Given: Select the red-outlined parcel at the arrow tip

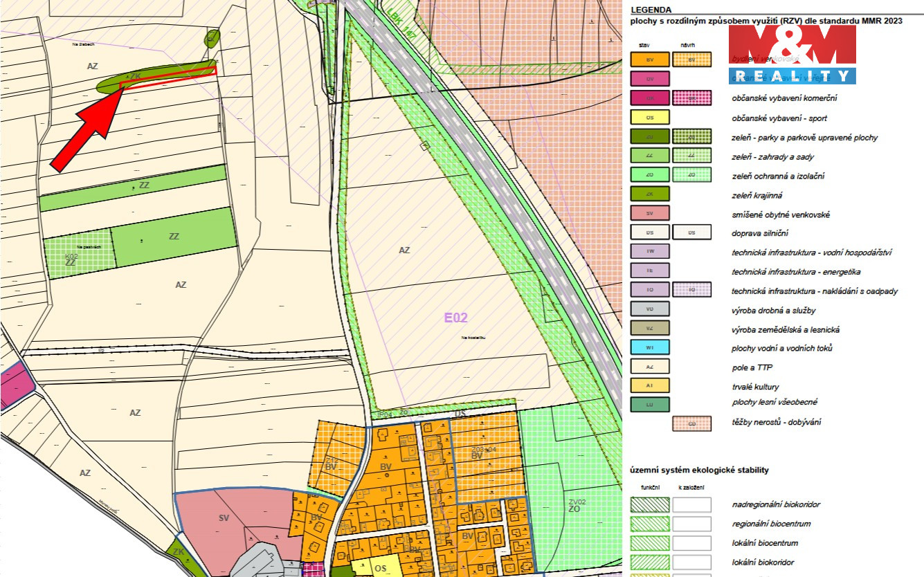Looking at the screenshot, I should tap(168, 77).
